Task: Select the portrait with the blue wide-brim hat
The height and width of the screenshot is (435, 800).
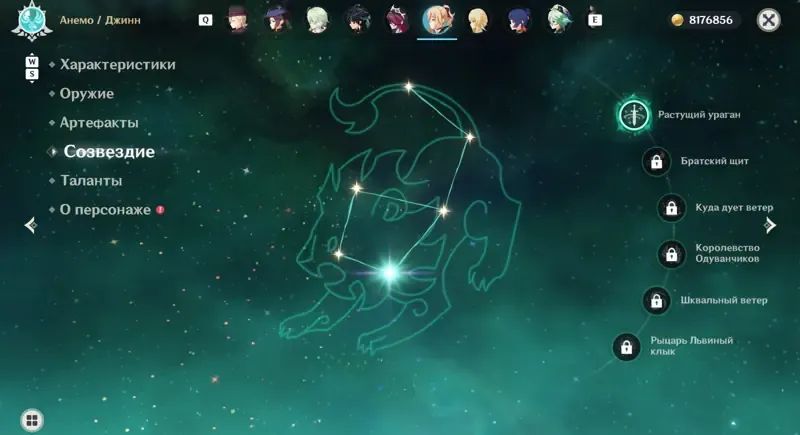Action: [277, 19]
